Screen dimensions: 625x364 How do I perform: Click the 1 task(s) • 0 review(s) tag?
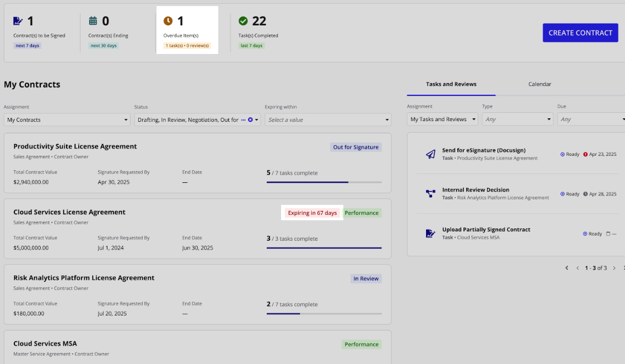[187, 45]
